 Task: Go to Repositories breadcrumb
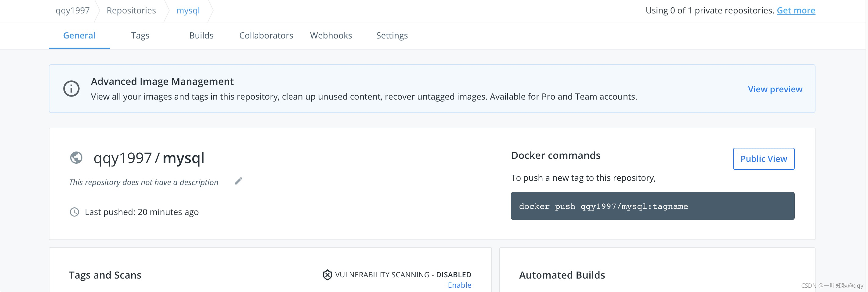coord(131,10)
